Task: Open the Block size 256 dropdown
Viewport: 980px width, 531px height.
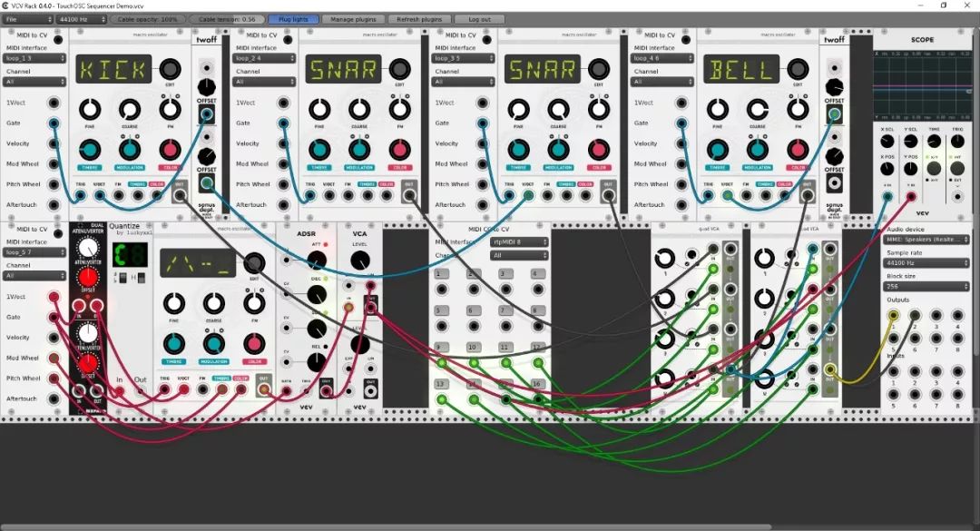Action: coord(926,287)
